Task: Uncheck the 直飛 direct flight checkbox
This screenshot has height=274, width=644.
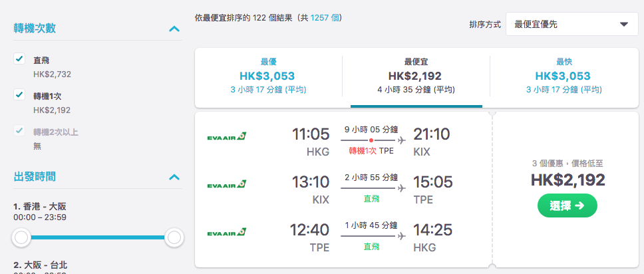Action: (19, 59)
